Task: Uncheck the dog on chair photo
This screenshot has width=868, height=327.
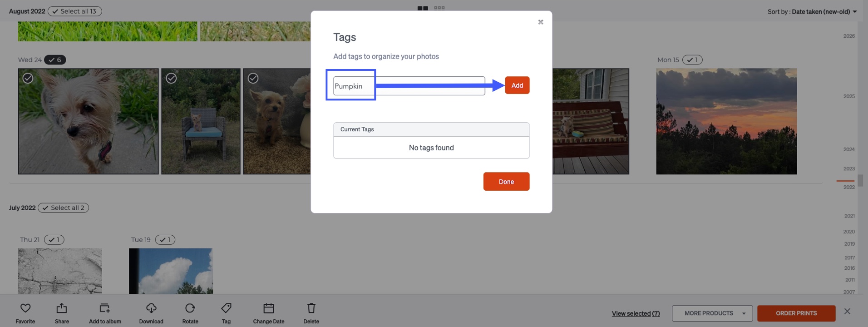Action: click(171, 79)
